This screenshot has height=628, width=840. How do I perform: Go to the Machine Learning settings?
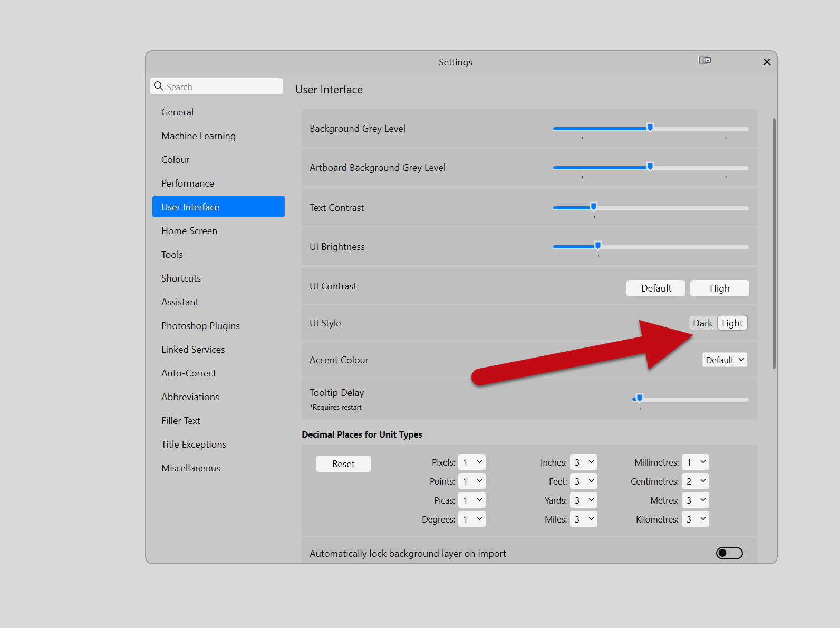[198, 136]
